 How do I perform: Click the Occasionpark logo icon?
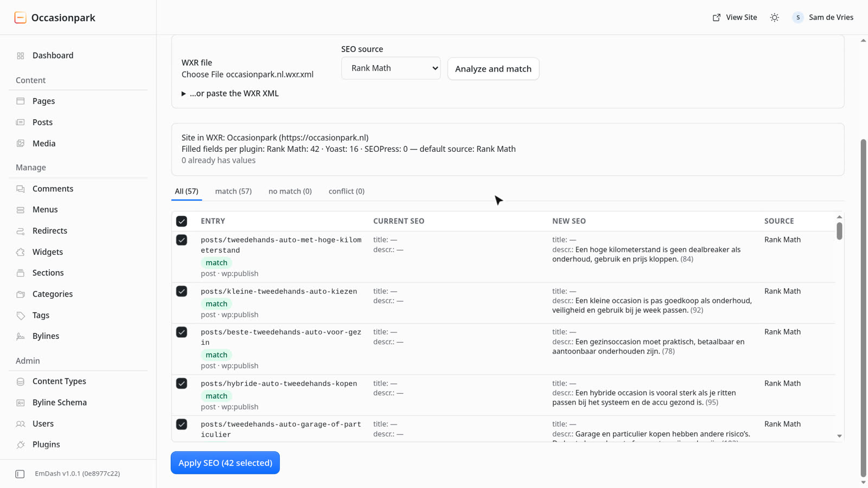pos(20,17)
